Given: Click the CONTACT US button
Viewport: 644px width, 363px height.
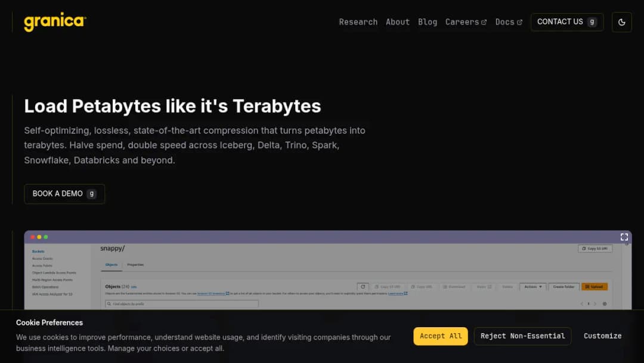Looking at the screenshot, I should [567, 22].
